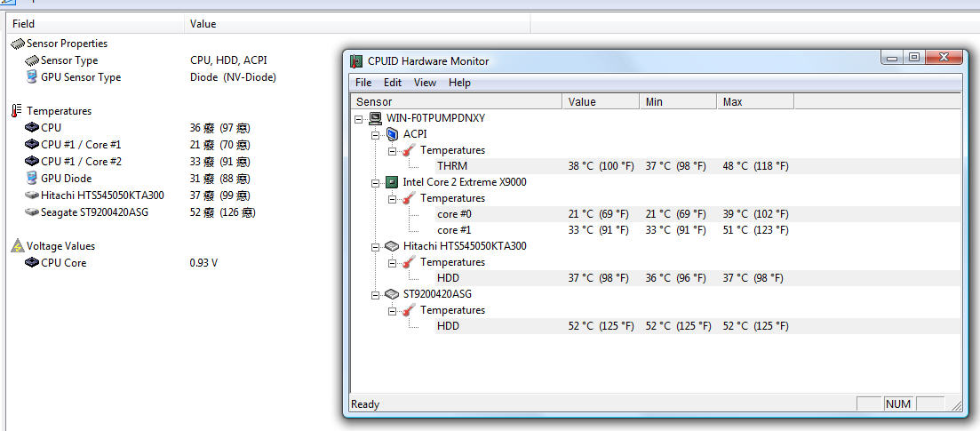Click the 'Diode (NV-Diode)' value
The image size is (980, 431).
pos(233,77)
